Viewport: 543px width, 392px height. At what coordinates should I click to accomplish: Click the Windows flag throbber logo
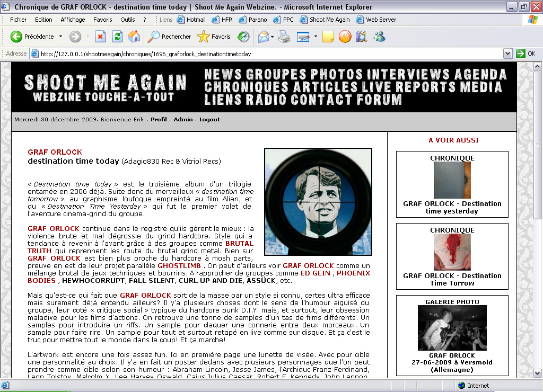(x=532, y=20)
